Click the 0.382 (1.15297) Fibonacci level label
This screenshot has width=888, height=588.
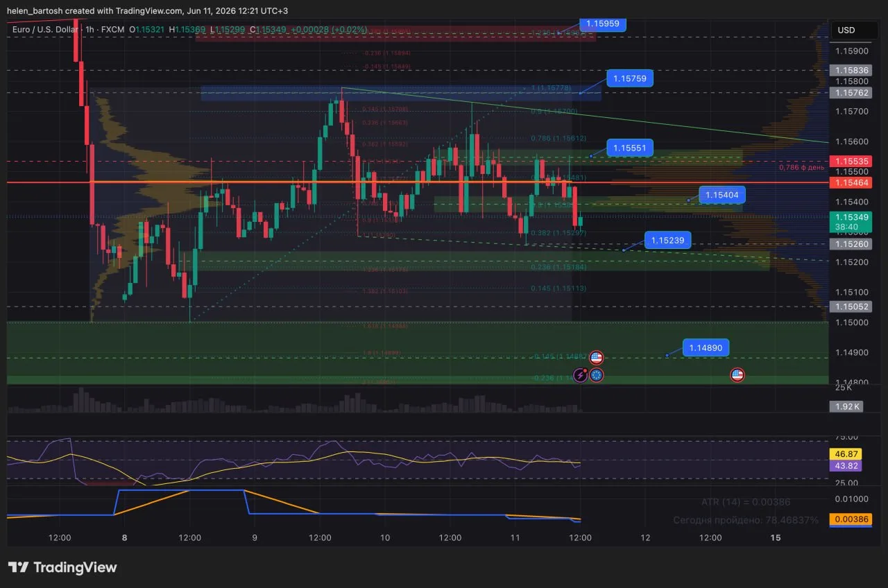[558, 233]
